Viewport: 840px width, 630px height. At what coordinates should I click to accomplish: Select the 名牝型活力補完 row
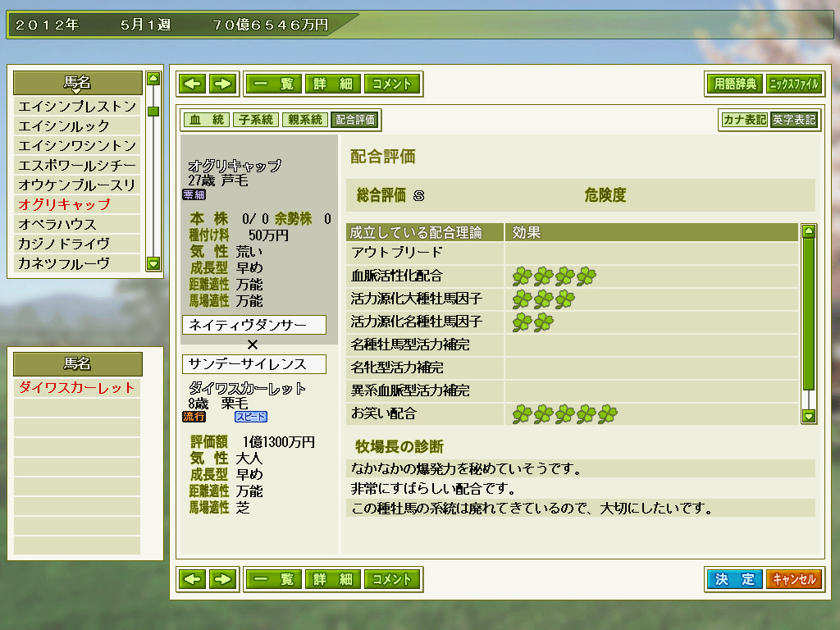(572, 367)
